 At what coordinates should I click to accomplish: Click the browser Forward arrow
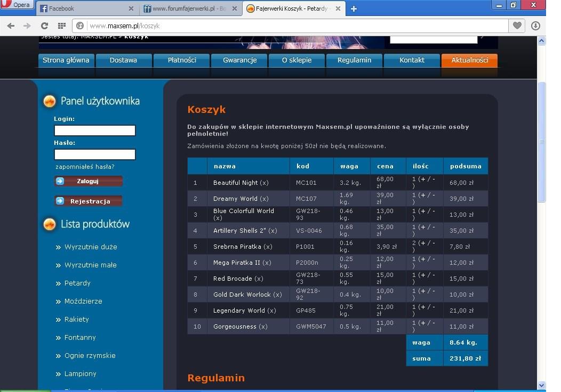click(27, 26)
